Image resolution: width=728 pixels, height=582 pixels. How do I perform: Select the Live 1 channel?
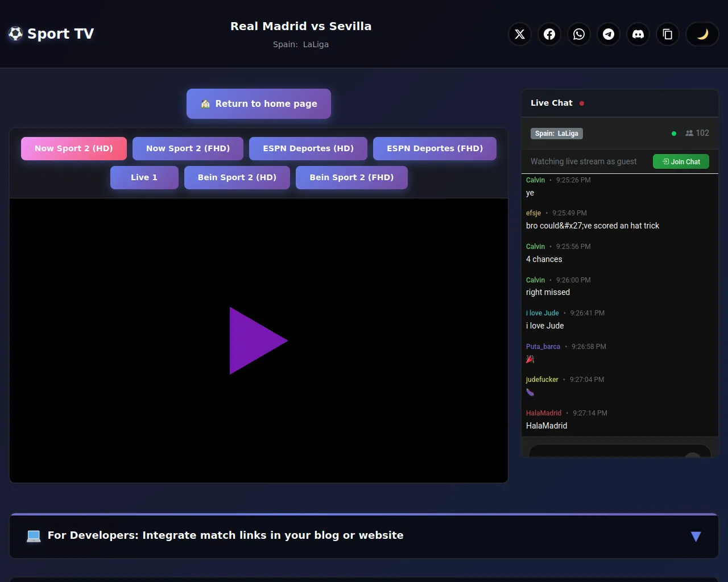tap(144, 177)
